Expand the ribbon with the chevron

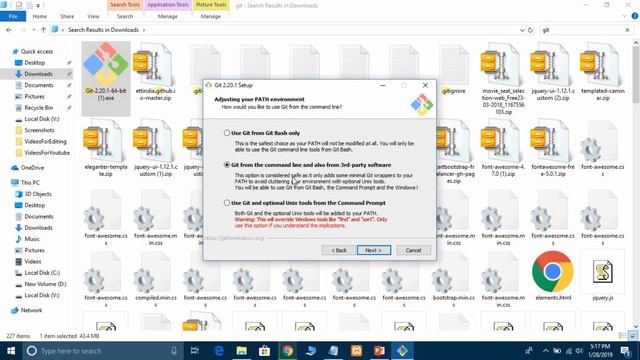(x=624, y=16)
